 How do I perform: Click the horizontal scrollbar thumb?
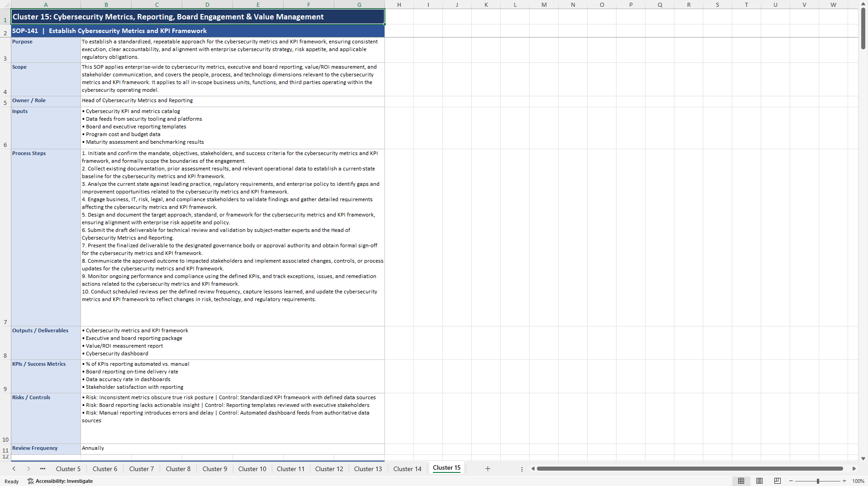pos(690,469)
